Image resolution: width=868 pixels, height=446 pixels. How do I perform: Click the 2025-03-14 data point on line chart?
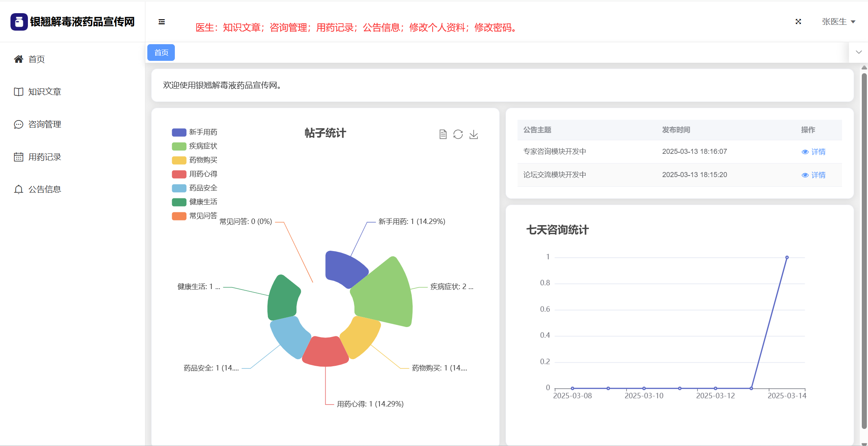[787, 257]
